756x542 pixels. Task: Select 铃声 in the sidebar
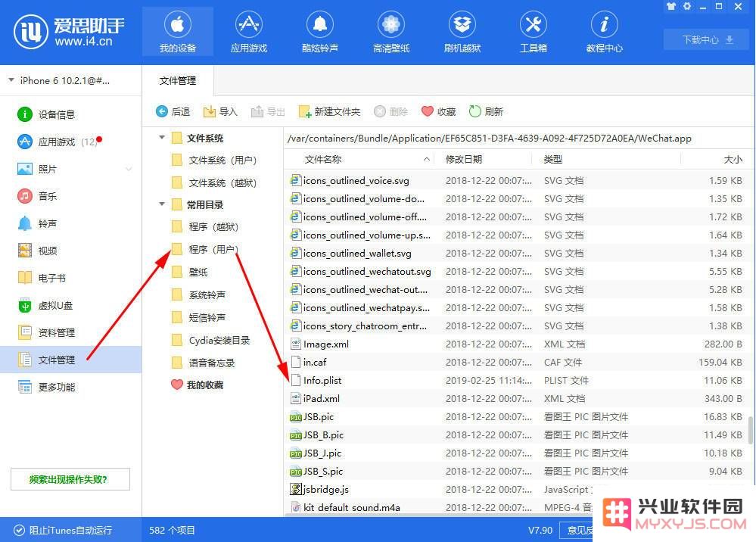point(70,224)
